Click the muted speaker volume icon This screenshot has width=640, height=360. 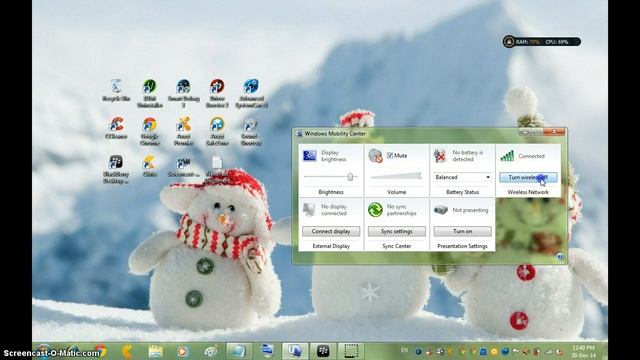pos(375,156)
